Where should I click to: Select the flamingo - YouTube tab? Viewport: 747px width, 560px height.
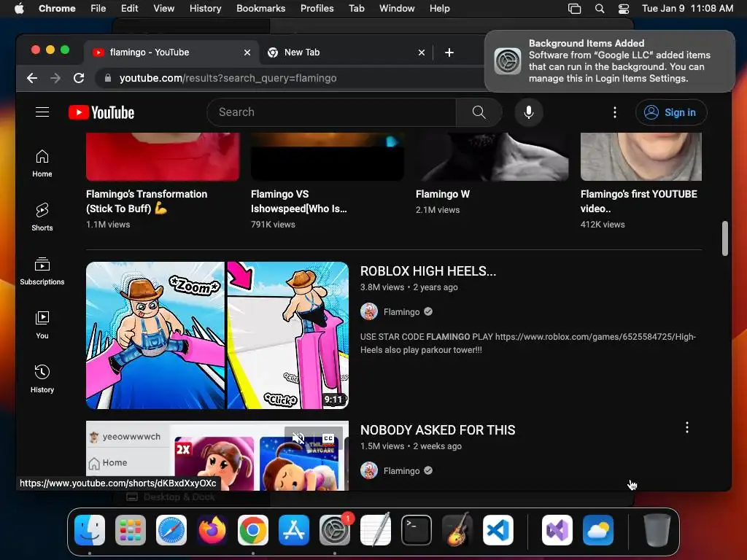click(x=171, y=52)
